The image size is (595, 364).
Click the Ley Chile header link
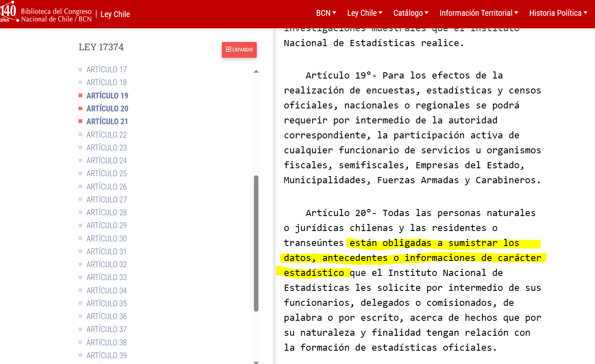click(x=115, y=14)
